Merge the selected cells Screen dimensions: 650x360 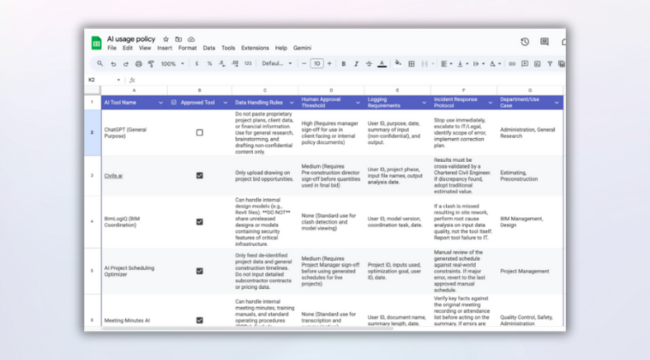coord(424,64)
